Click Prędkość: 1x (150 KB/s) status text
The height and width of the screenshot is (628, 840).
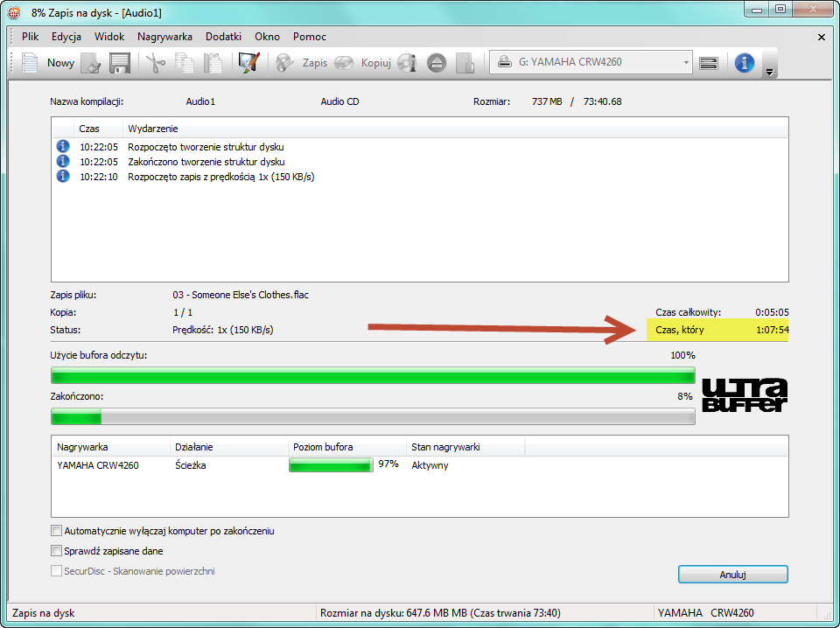(223, 330)
